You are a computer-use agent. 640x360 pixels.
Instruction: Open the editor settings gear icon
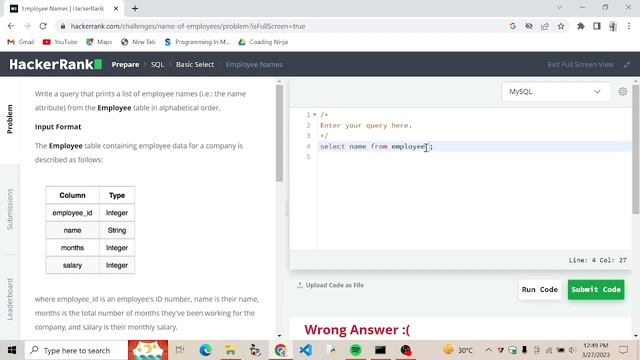(x=622, y=91)
